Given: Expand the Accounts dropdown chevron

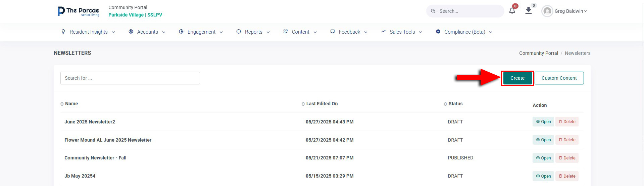Looking at the screenshot, I should 164,32.
